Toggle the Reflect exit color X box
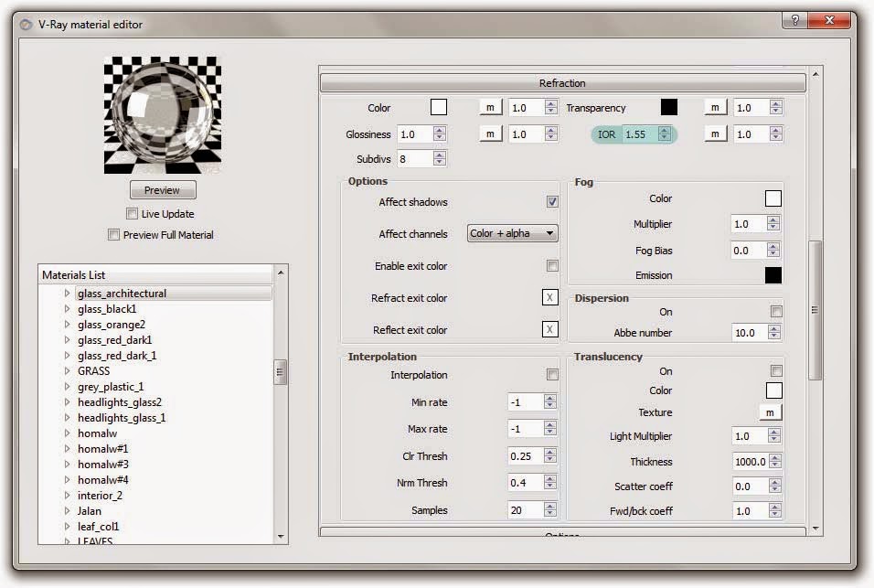 pyautogui.click(x=549, y=329)
